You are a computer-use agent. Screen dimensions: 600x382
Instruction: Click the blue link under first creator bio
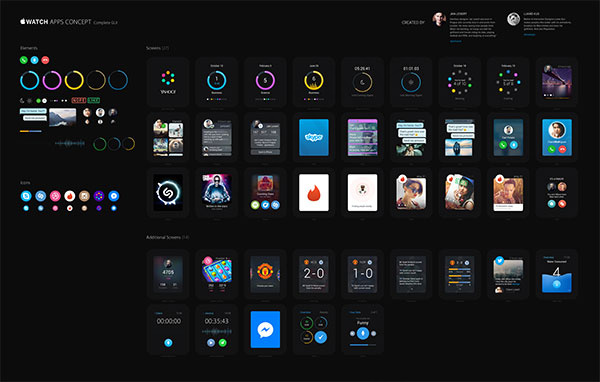(x=455, y=41)
